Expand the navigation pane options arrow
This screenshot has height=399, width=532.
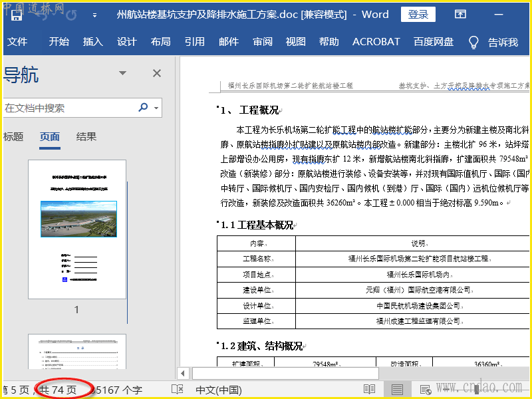click(122, 74)
